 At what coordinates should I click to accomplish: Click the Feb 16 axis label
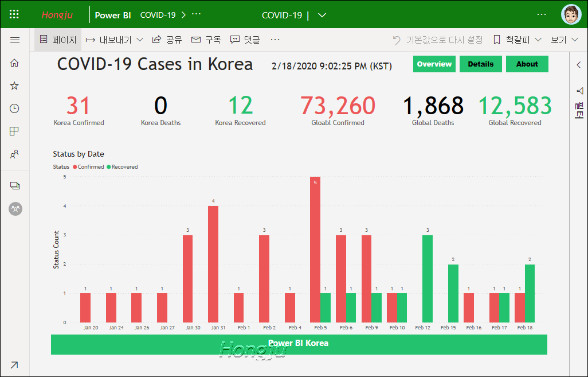coord(473,328)
